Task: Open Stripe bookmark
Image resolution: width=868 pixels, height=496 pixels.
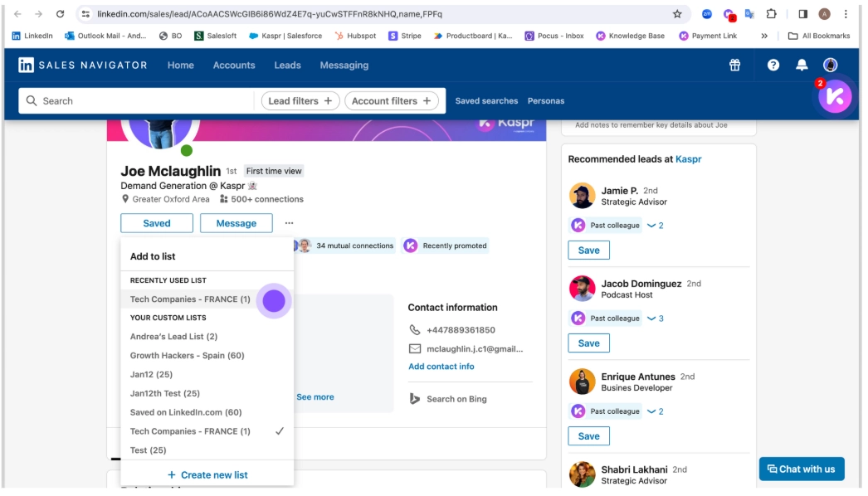Action: click(405, 36)
